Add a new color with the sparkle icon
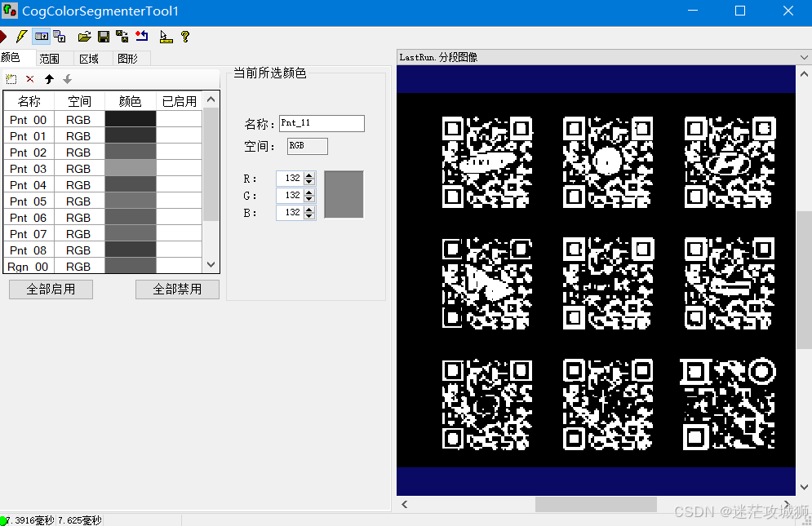The width and height of the screenshot is (812, 526). coord(11,79)
